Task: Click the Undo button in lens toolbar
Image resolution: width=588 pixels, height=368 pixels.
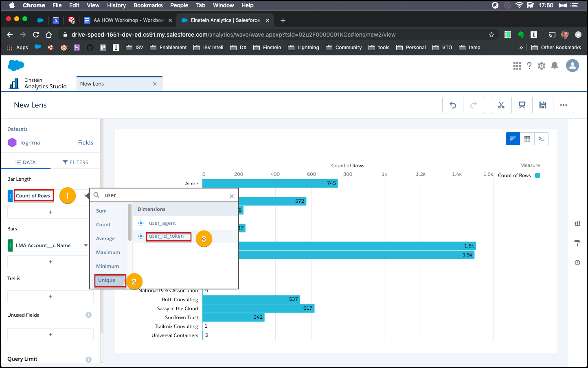Action: pos(453,105)
